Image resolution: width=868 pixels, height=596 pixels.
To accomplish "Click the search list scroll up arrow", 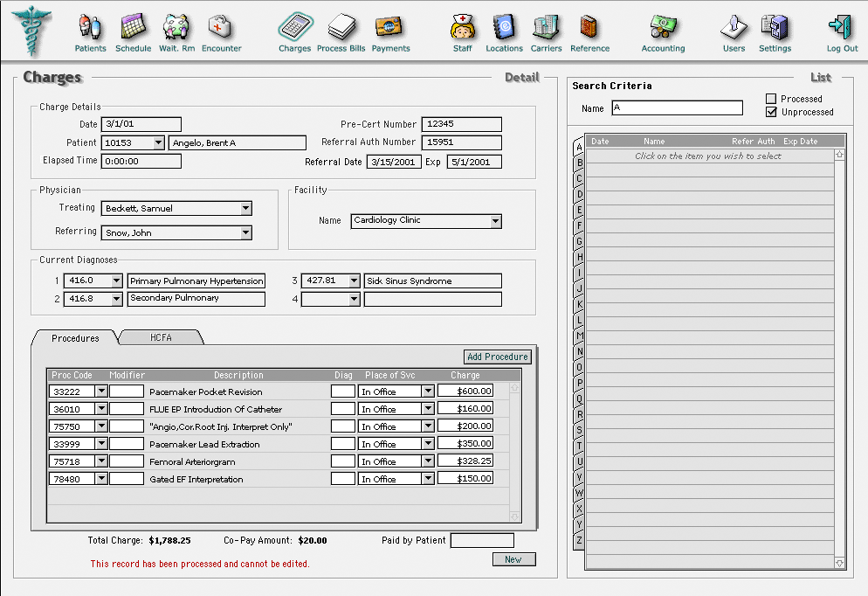I will (839, 155).
